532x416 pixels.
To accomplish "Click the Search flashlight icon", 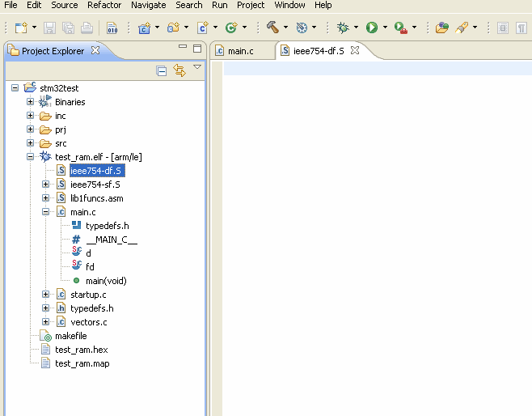I will click(x=462, y=28).
